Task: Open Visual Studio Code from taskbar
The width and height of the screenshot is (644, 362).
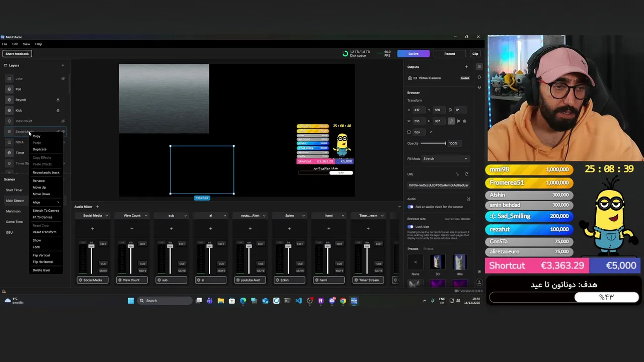Action: pos(298,301)
